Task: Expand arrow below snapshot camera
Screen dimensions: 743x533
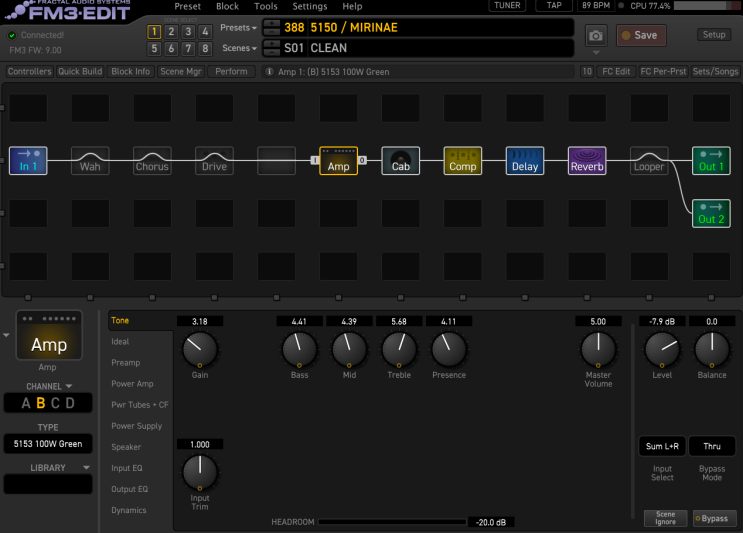Action: 596,53
